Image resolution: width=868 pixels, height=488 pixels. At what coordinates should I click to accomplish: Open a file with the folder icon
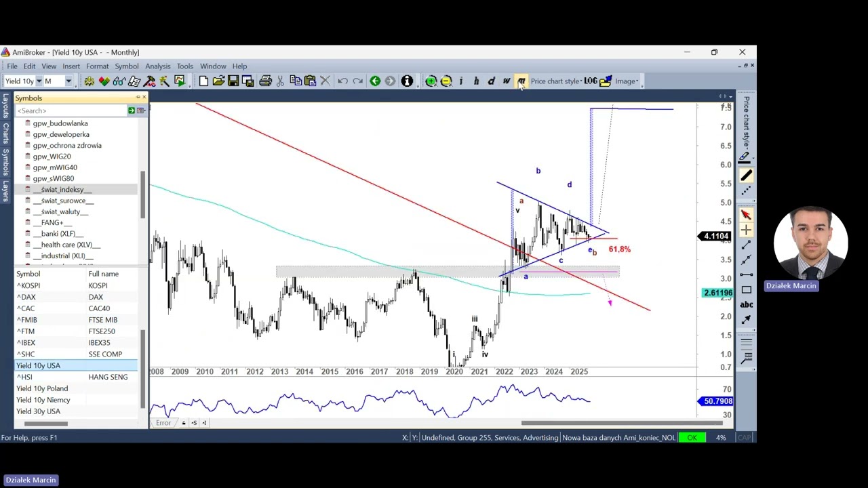(218, 81)
